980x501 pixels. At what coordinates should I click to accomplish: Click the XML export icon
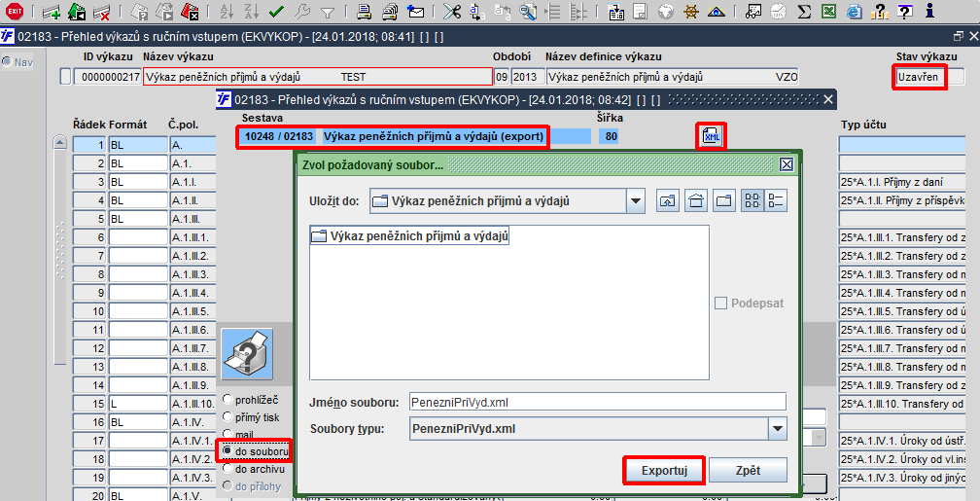pyautogui.click(x=712, y=136)
